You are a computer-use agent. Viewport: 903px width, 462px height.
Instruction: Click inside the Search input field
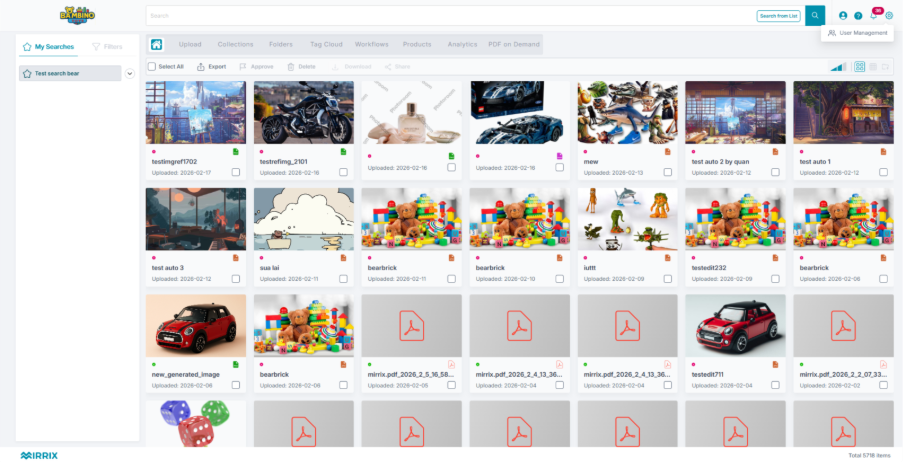[x=451, y=16]
